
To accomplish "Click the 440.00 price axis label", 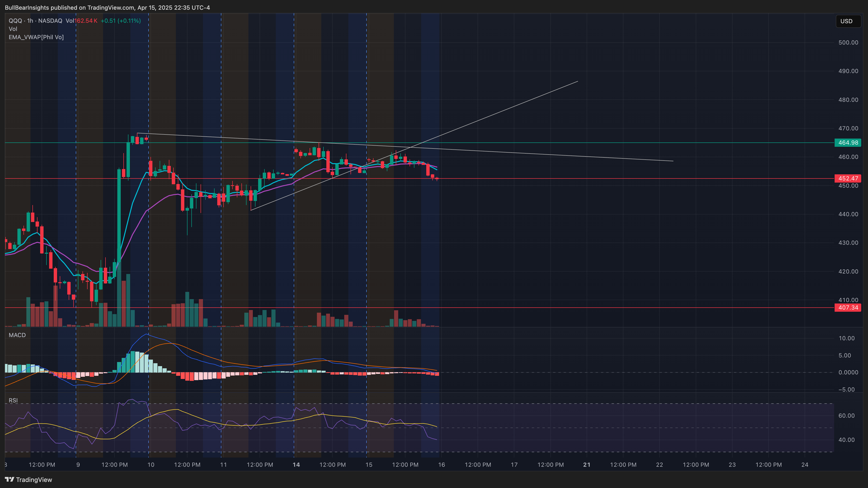I will click(848, 214).
